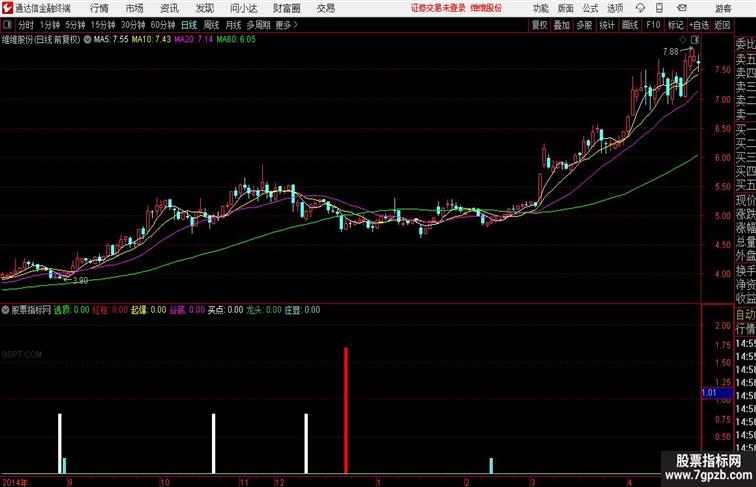Click the 多股 toolbar button
Screen dimensions: 756x487
point(584,25)
